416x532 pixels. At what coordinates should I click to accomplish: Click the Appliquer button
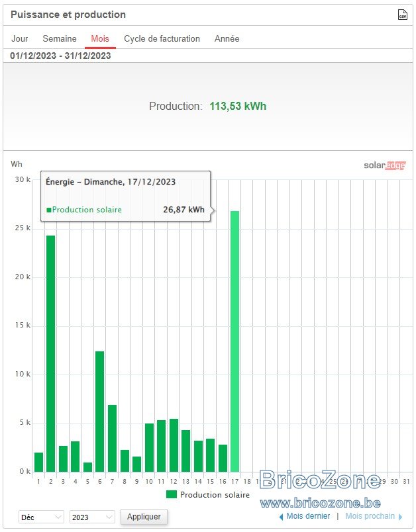point(144,517)
